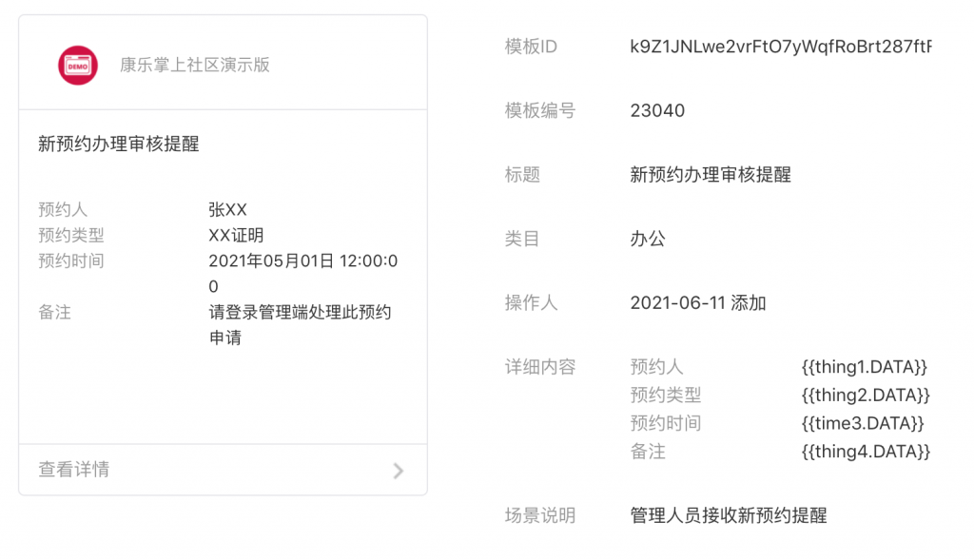The image size is (974, 560).
Task: Click the scenario description 管理人员接收新预约提醒
Action: [729, 516]
